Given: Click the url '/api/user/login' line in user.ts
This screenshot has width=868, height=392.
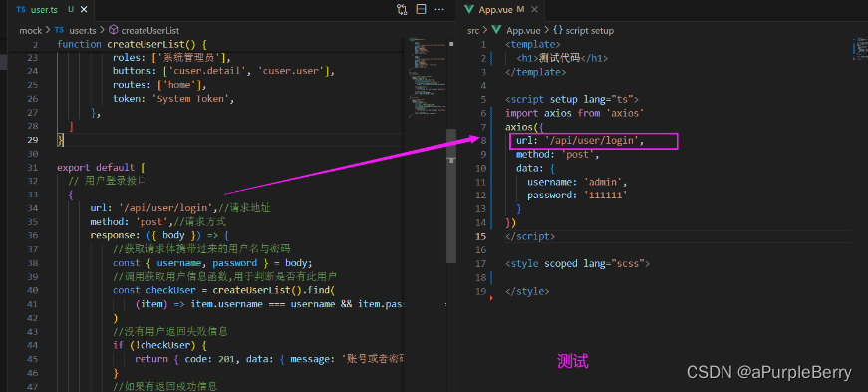Looking at the screenshot, I should click(180, 207).
